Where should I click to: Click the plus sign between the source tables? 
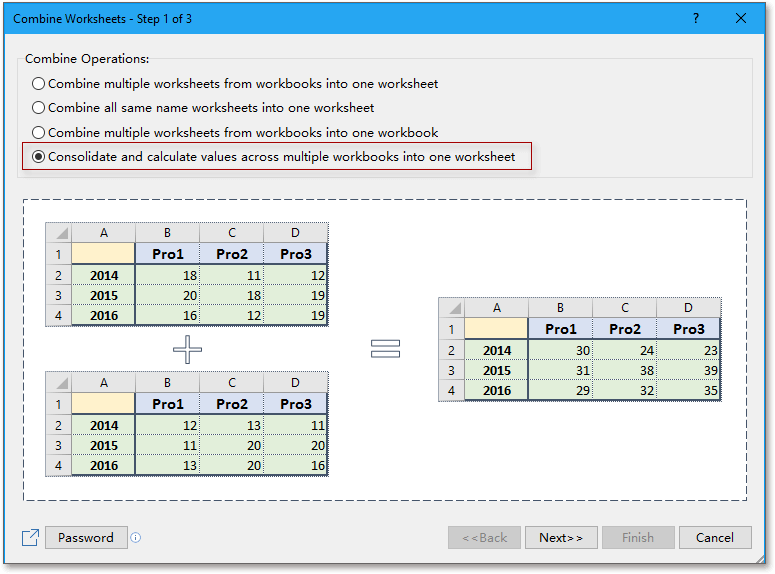(187, 348)
